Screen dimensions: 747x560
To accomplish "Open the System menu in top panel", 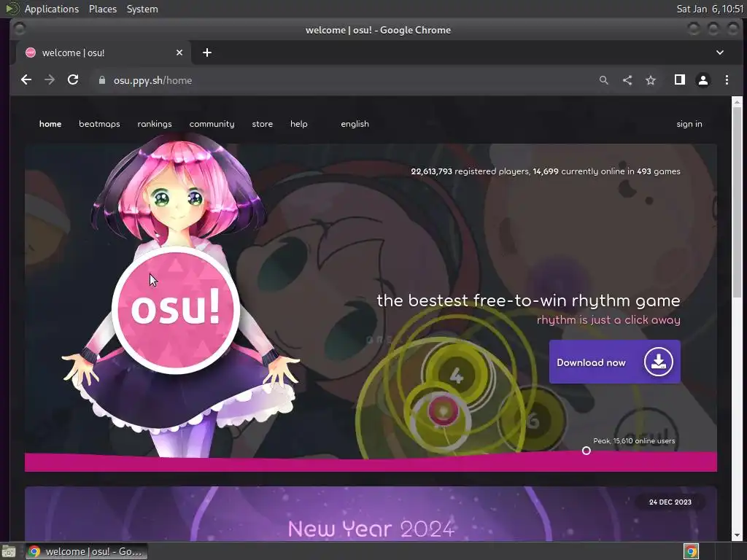I will coord(142,9).
